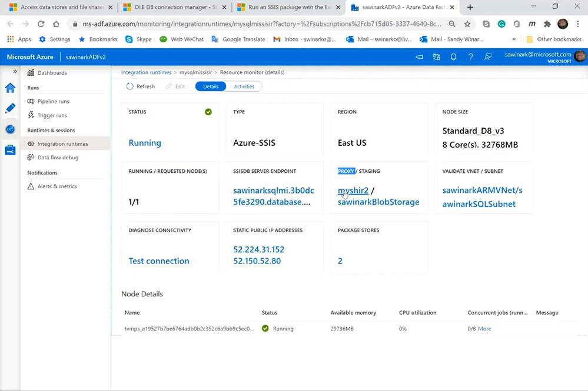The image size is (588, 391).
Task: Switch to 'OLE DB connection manager' tab
Action: 175,7
